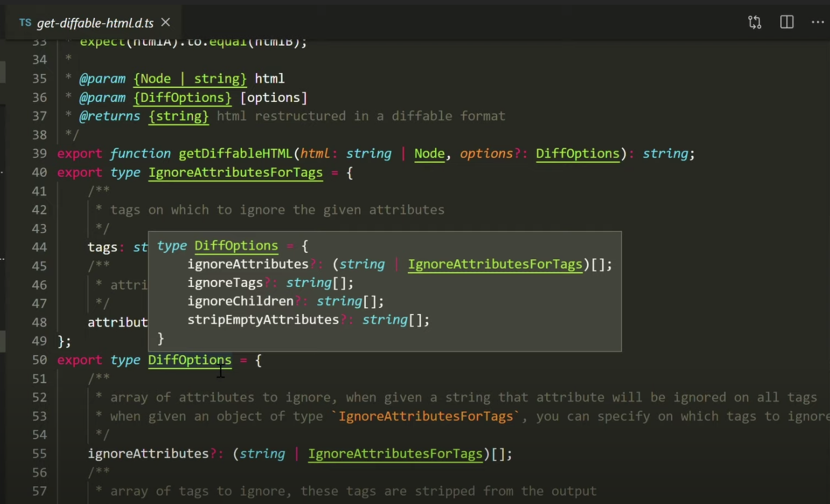Select line number 40 in the gutter
830x504 pixels.
(39, 173)
